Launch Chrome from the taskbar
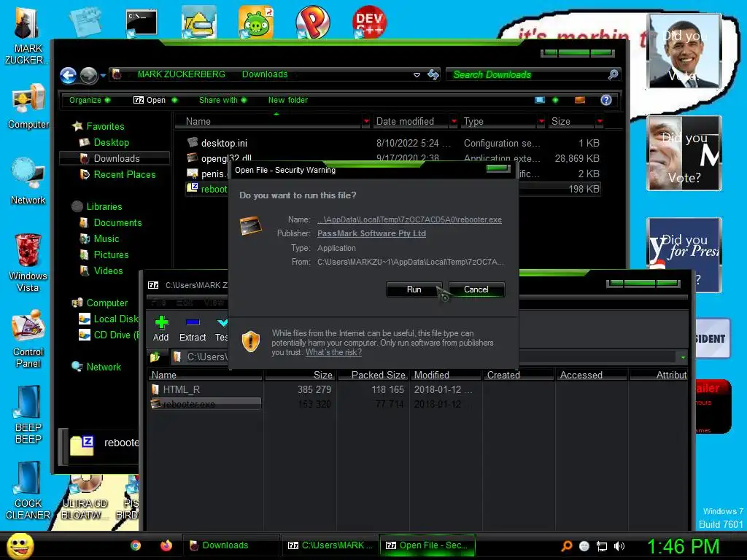This screenshot has width=747, height=560. click(136, 545)
